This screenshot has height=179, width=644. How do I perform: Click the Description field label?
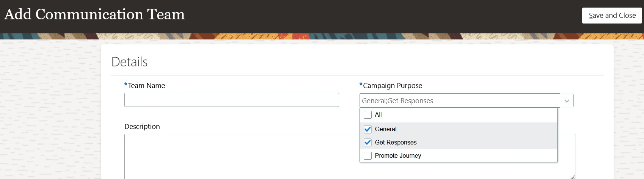coord(142,127)
